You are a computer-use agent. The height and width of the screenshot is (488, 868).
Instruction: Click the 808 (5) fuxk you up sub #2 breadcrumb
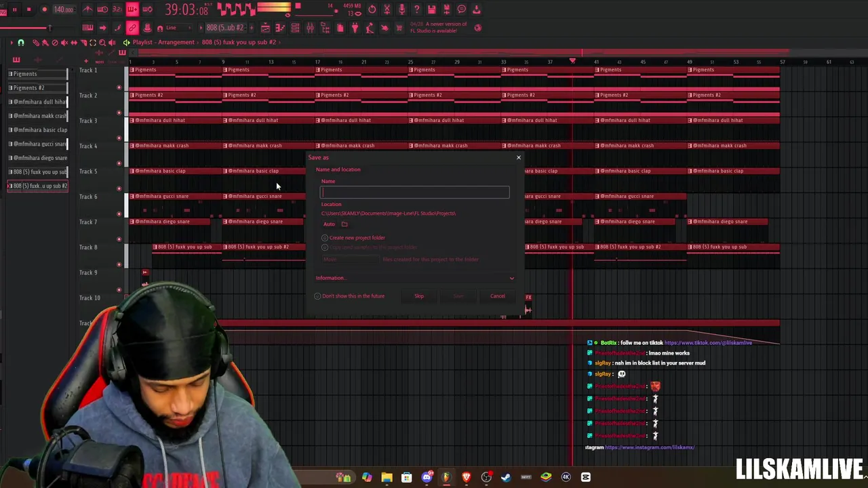point(239,42)
